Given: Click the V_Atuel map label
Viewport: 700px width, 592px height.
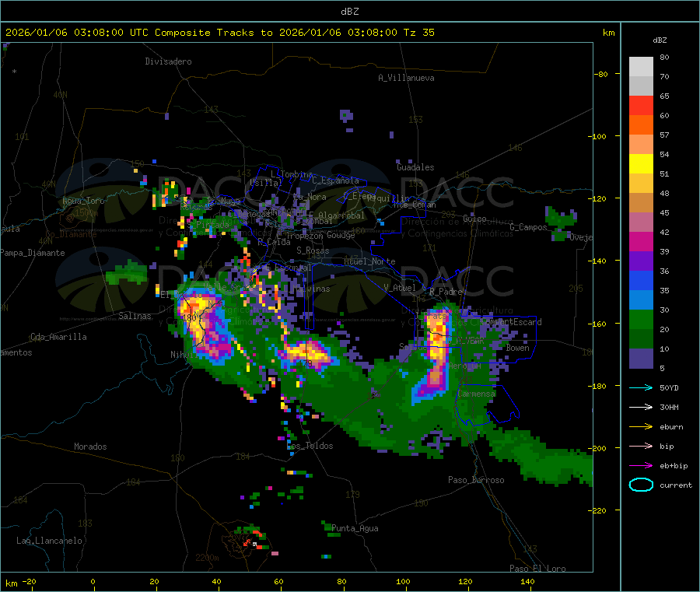Looking at the screenshot, I should pos(400,288).
